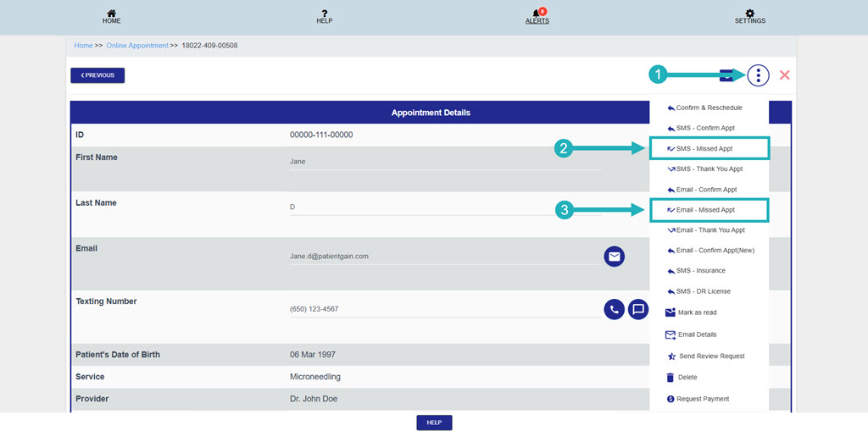This screenshot has height=431, width=868.
Task: Click the Help button at page bottom
Action: 434,423
